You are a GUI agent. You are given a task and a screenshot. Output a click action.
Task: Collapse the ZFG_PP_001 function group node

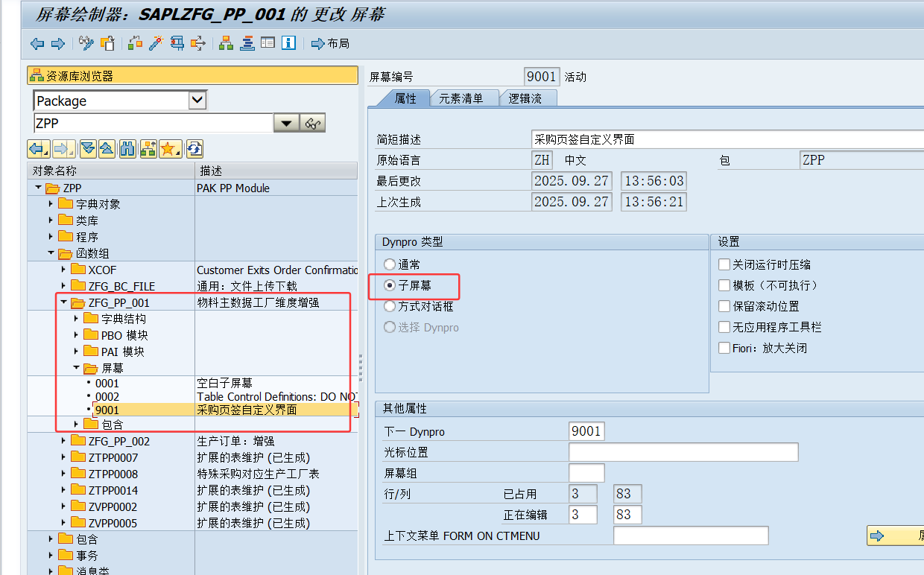pyautogui.click(x=63, y=302)
